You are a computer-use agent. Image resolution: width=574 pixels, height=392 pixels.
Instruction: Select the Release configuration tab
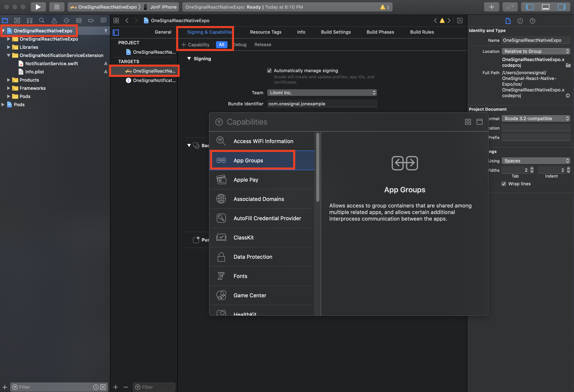(263, 45)
